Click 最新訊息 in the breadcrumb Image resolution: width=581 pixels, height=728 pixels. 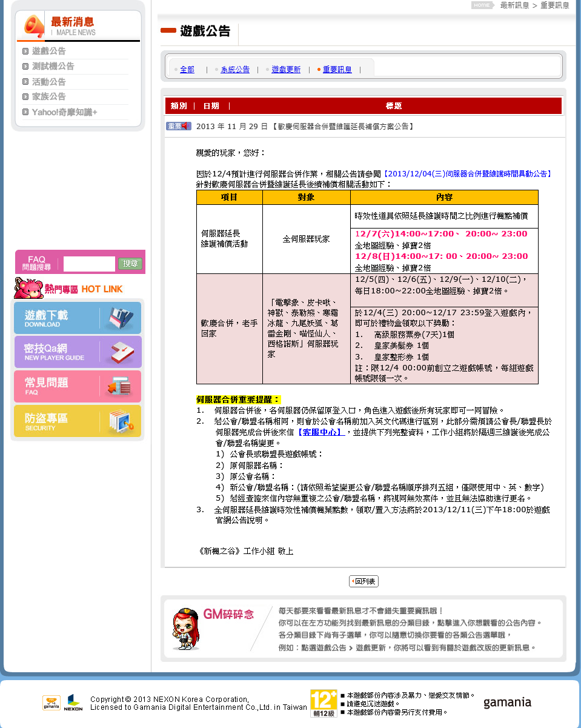[514, 5]
